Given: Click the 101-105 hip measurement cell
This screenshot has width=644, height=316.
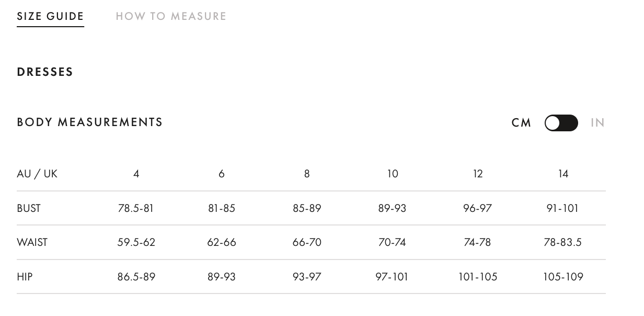Looking at the screenshot, I should pos(478,277).
